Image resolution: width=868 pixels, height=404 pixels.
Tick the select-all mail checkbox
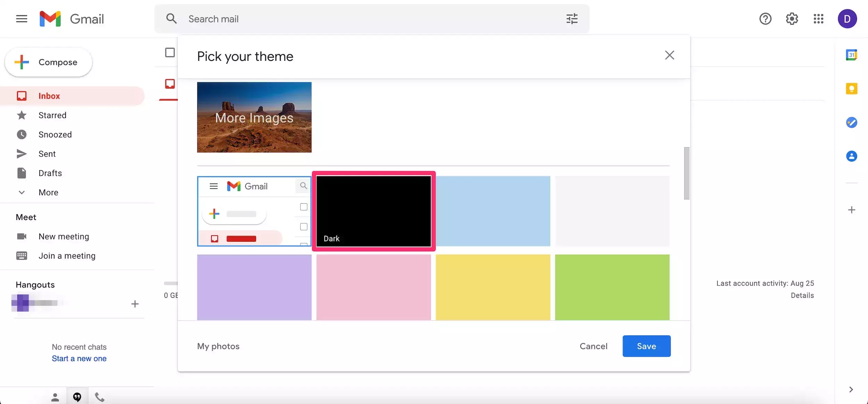(170, 52)
